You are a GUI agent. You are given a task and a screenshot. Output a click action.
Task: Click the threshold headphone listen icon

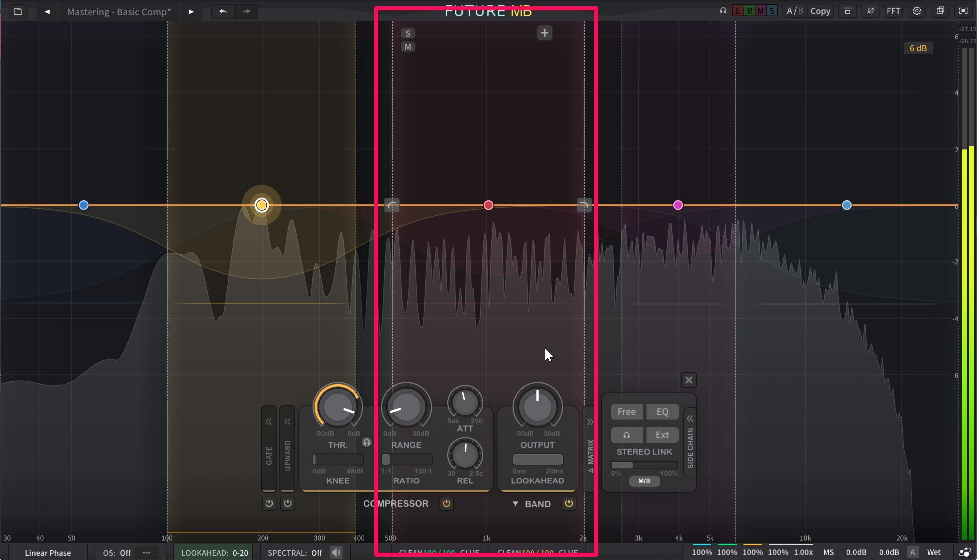pyautogui.click(x=366, y=442)
